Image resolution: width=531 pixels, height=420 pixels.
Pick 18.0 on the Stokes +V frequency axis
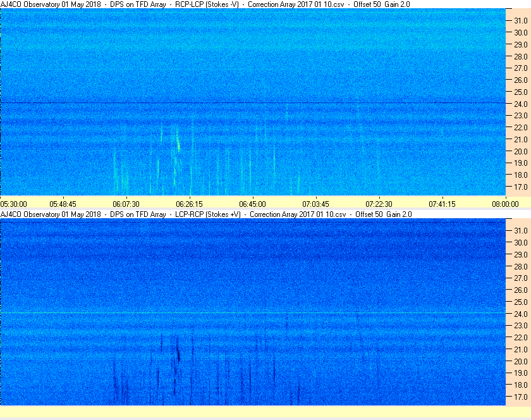tap(521, 385)
